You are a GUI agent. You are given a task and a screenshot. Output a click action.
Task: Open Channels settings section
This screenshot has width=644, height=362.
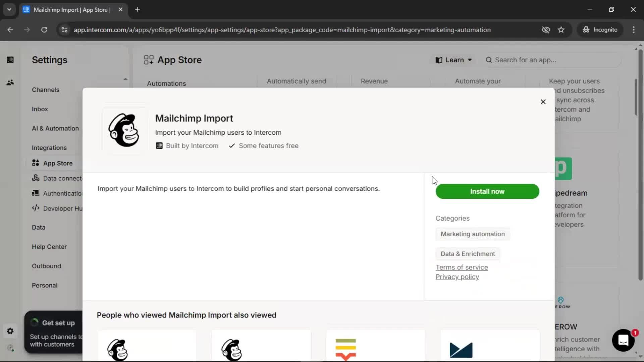(46, 90)
